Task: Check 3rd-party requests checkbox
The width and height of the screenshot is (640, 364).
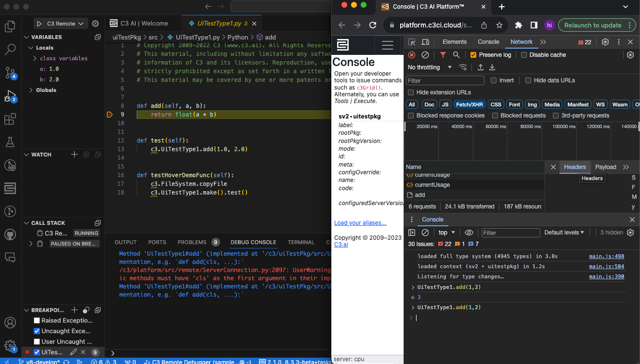Action: click(x=556, y=116)
